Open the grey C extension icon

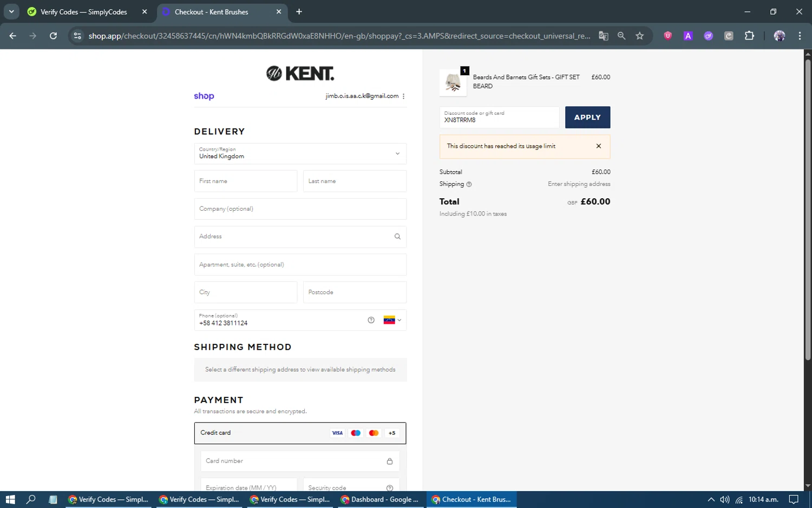(729, 36)
